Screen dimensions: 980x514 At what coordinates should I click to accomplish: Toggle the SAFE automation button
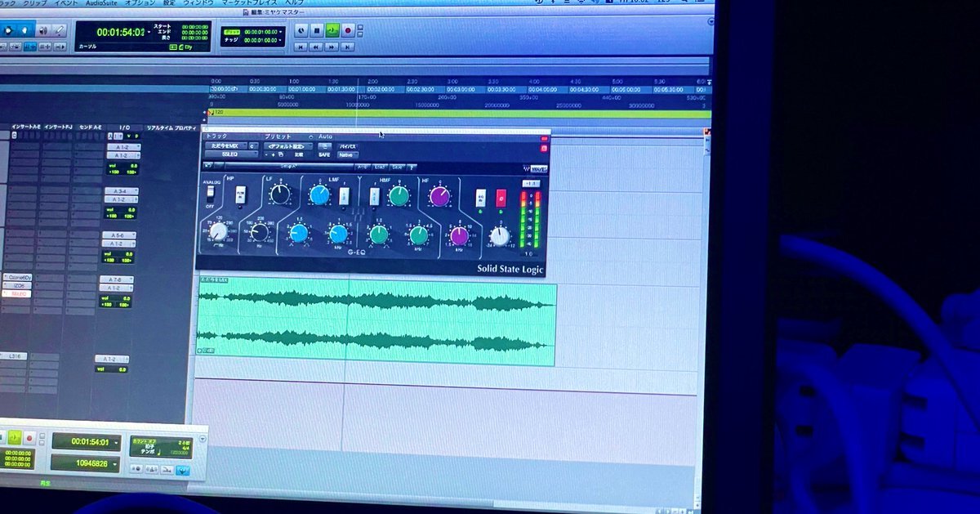coord(324,154)
